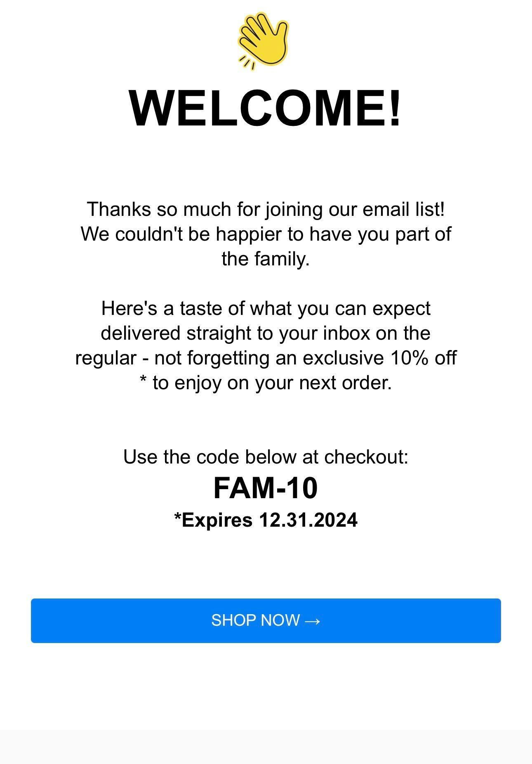Screen dimensions: 532x764
Task: Click "Use the code below at checkout:" text
Action: (x=266, y=457)
